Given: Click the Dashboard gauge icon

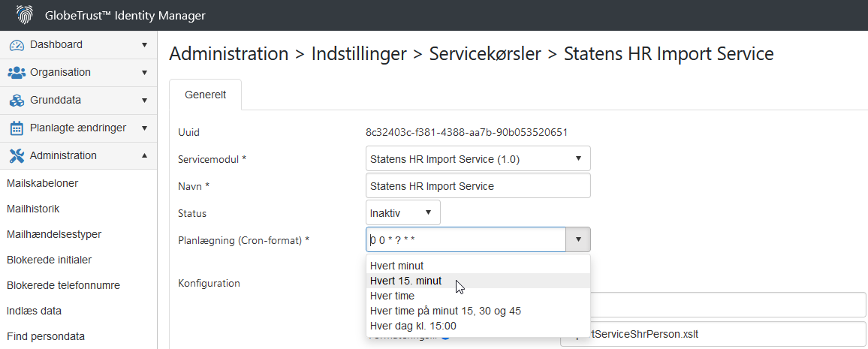Looking at the screenshot, I should tap(17, 45).
